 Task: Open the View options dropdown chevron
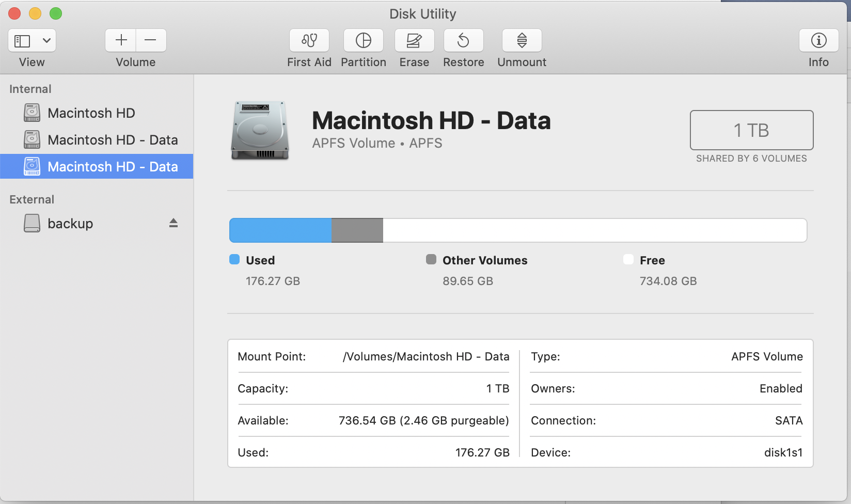pyautogui.click(x=46, y=40)
